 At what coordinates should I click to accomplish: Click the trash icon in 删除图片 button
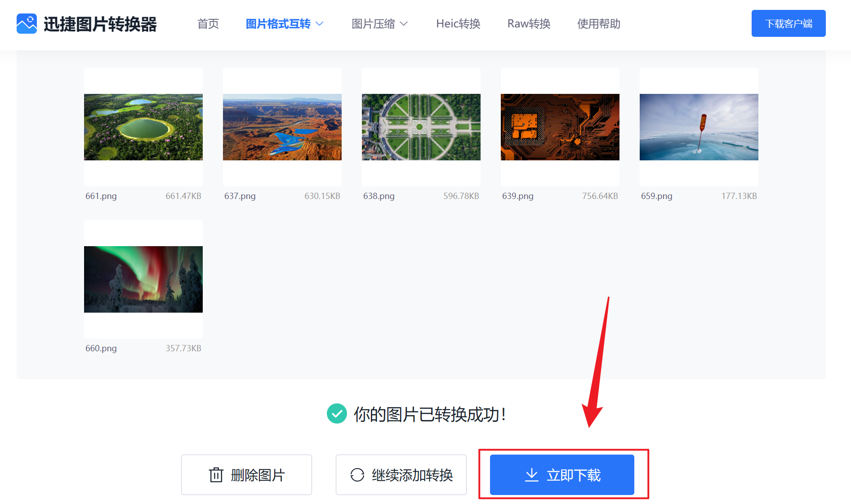click(x=216, y=475)
